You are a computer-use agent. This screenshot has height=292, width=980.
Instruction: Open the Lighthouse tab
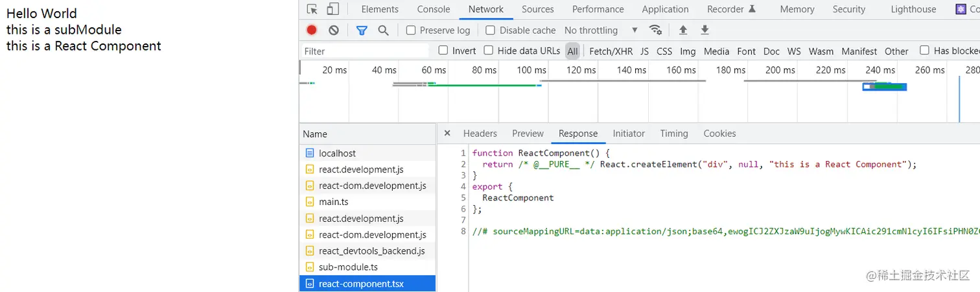[914, 9]
